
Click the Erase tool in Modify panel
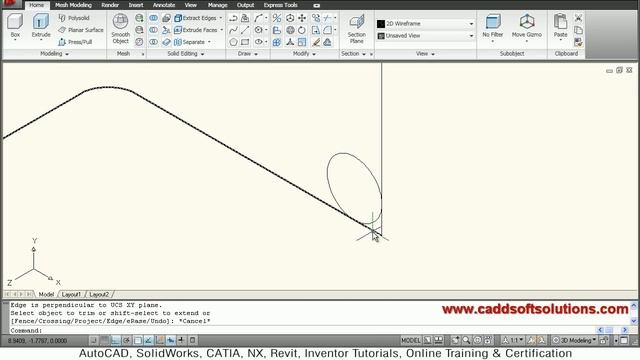pyautogui.click(x=316, y=42)
